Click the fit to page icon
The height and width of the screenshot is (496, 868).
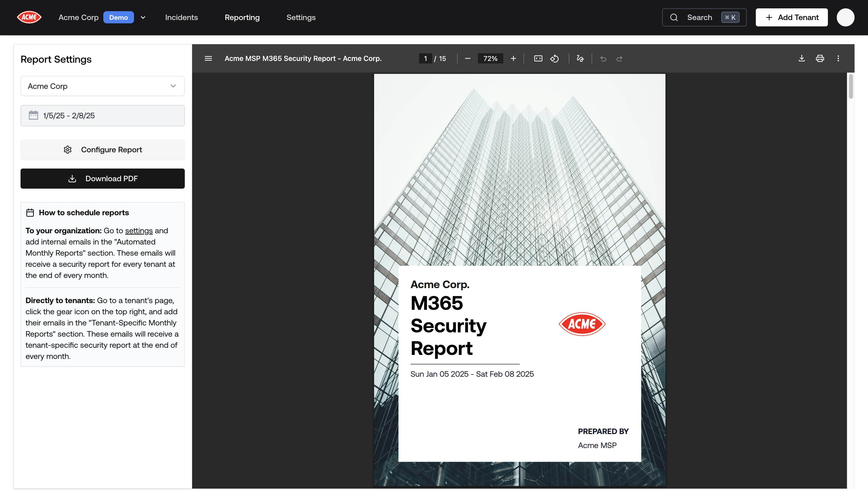[538, 59]
